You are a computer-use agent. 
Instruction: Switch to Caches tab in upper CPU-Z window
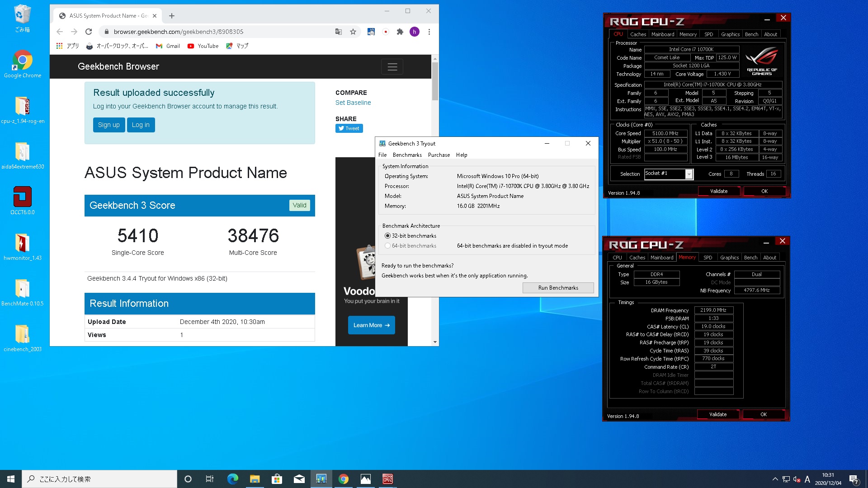pyautogui.click(x=638, y=34)
